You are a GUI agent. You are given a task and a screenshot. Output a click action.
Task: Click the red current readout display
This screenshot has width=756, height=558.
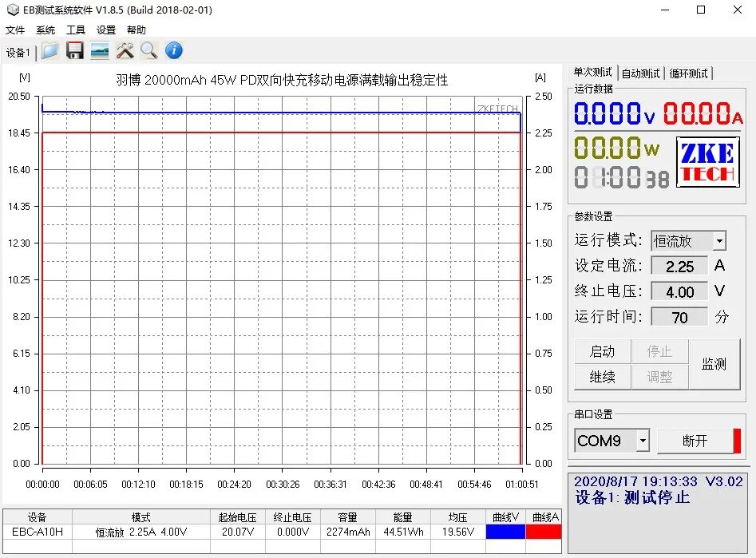coord(703,114)
